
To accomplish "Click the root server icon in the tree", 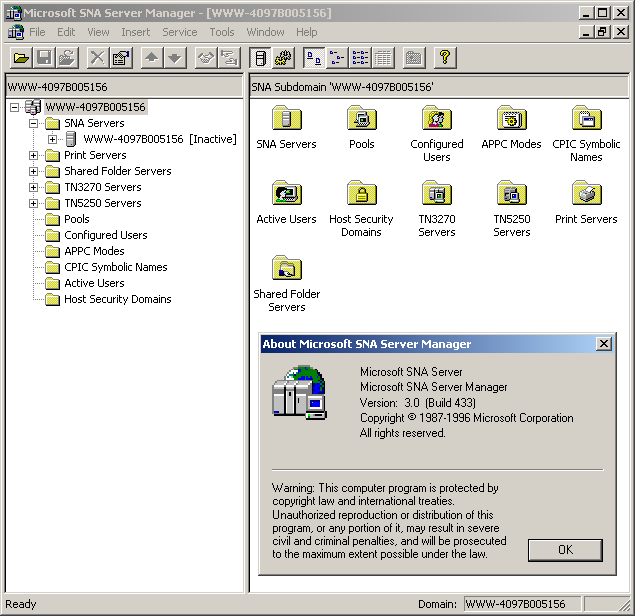I will coord(32,107).
